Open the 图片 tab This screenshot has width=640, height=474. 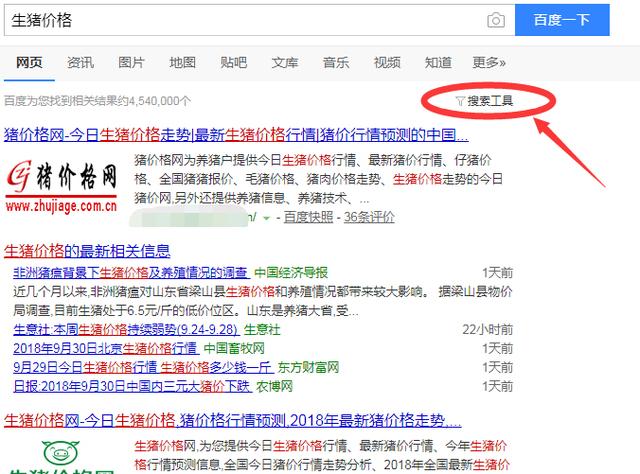click(x=131, y=62)
